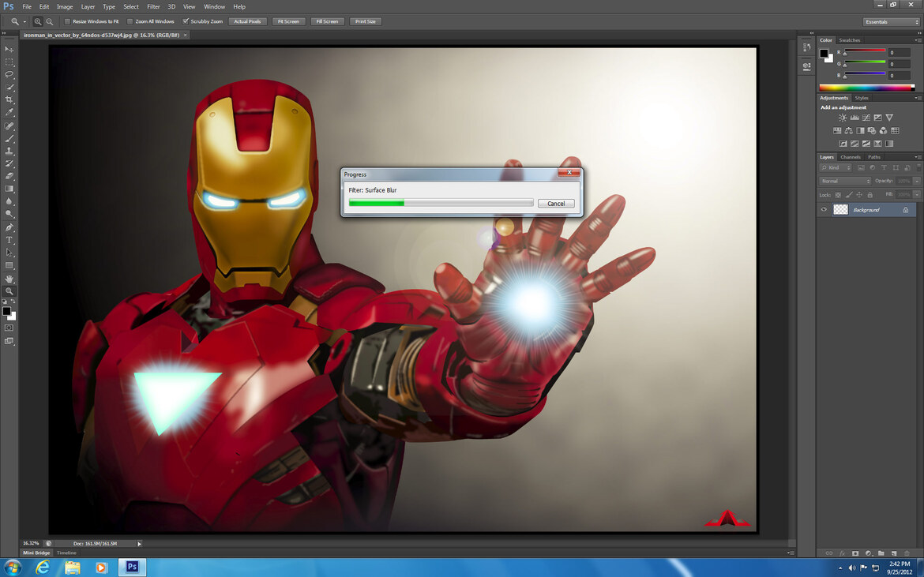Select the Lasso tool
The height and width of the screenshot is (577, 924).
[9, 74]
